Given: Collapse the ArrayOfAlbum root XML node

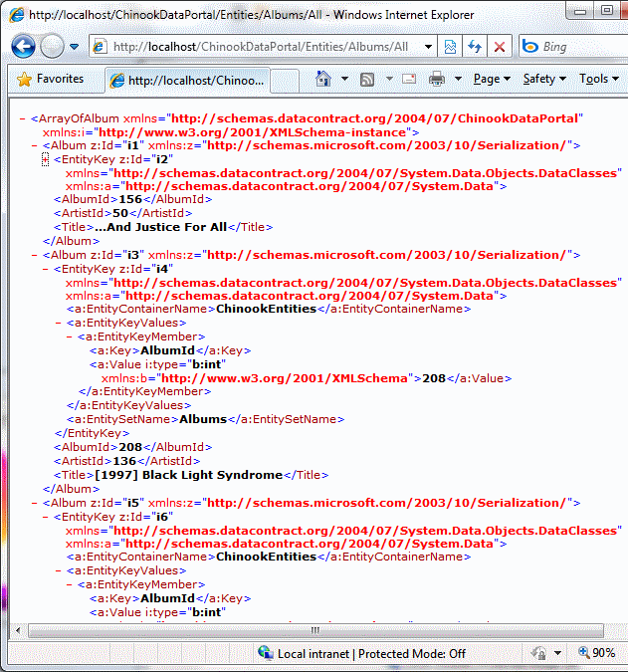Looking at the screenshot, I should [x=23, y=118].
